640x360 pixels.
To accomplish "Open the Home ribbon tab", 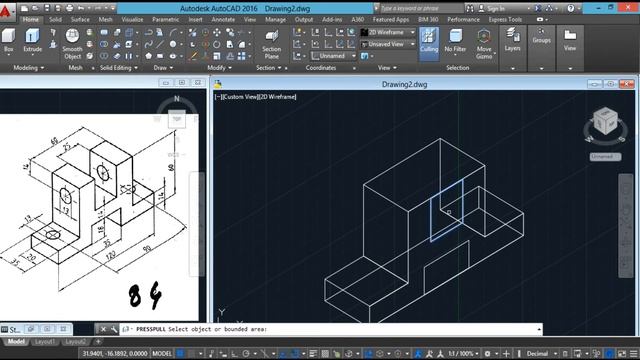I will (31, 20).
